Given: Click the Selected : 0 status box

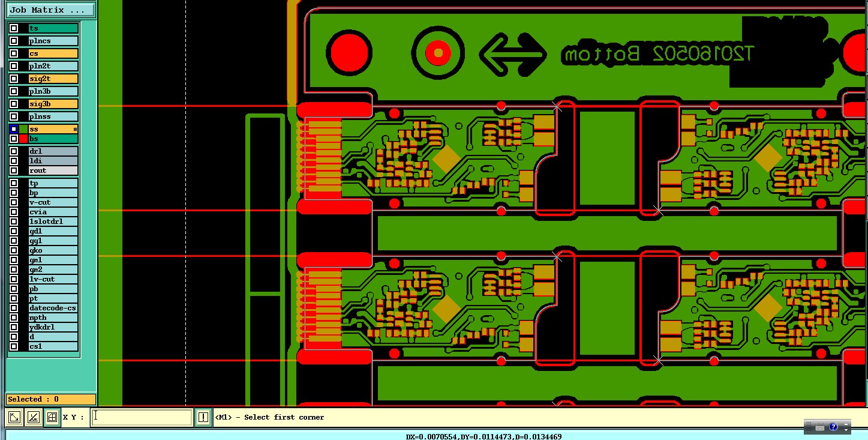Looking at the screenshot, I should pos(51,399).
